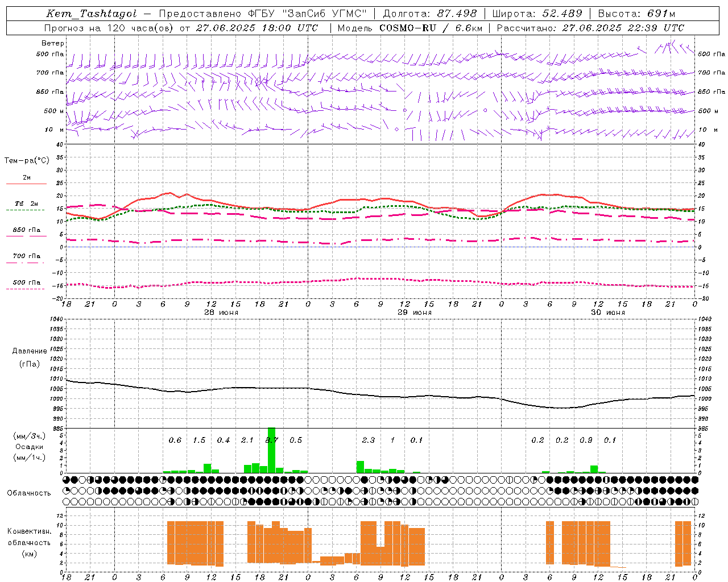Click the Ветер panel label
This screenshot has height=582, width=728.
point(53,43)
